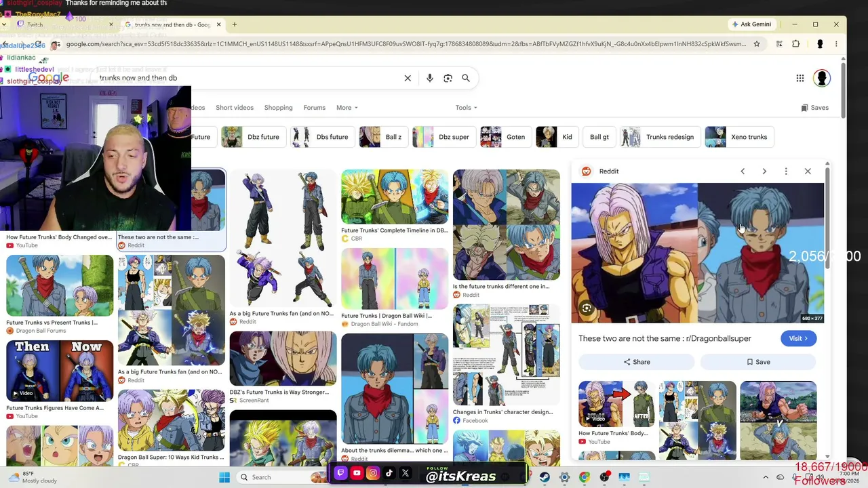Click the Instagram icon in the overlay bar
Screen dimensions: 868x488
(373, 473)
